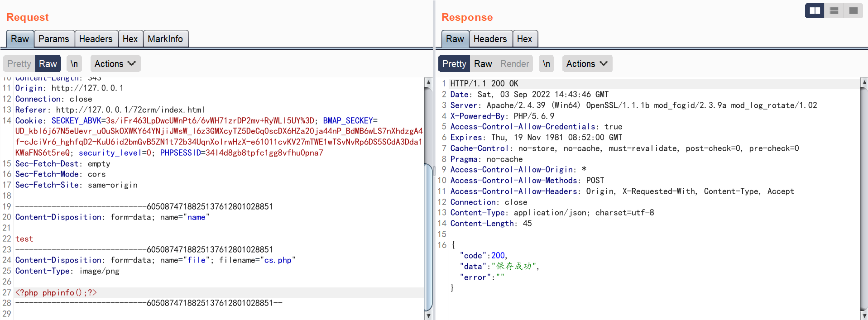Open the Response Raw tab

(455, 39)
